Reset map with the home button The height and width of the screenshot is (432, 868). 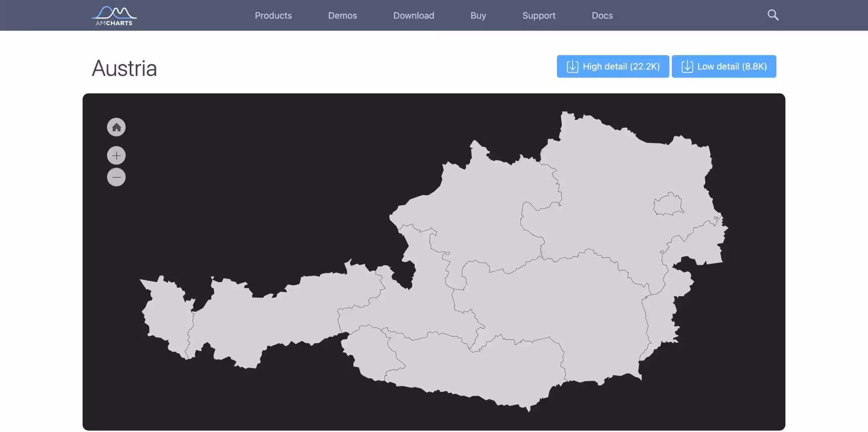[116, 127]
